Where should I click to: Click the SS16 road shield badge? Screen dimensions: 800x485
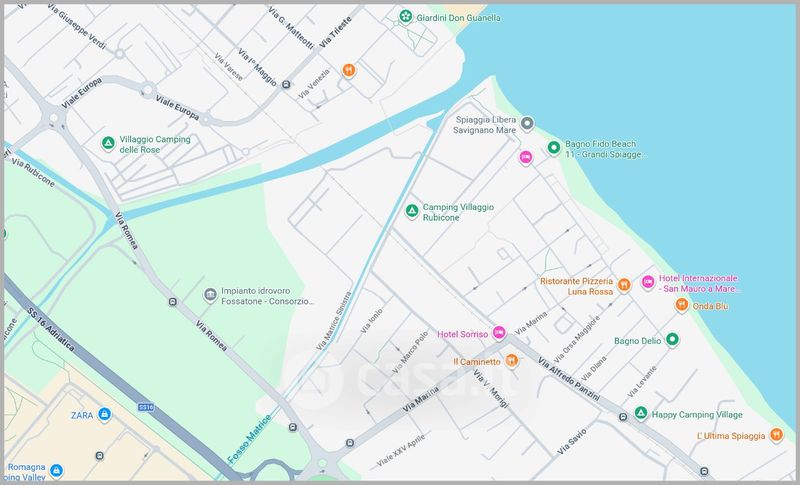pos(147,408)
